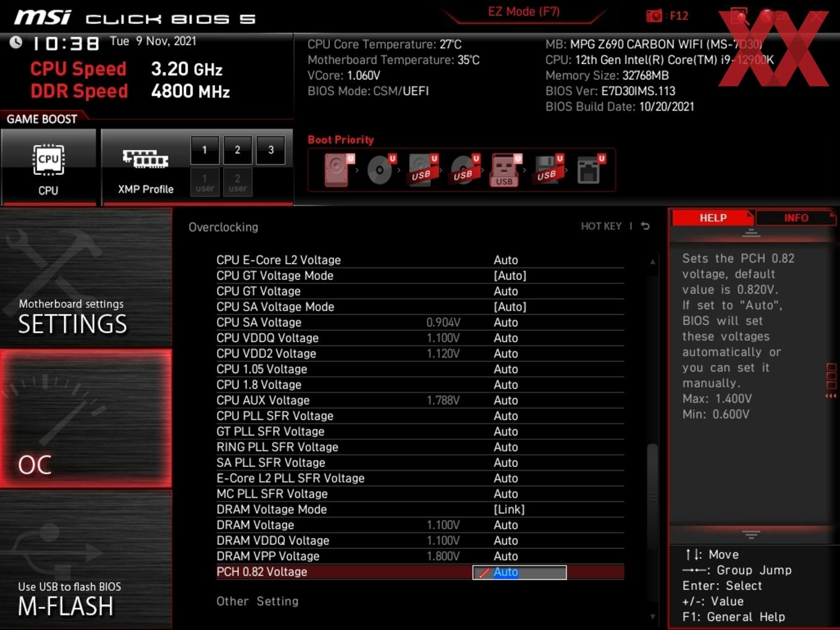The width and height of the screenshot is (840, 630).
Task: Select CPU VDD2 Voltage row
Action: (420, 353)
